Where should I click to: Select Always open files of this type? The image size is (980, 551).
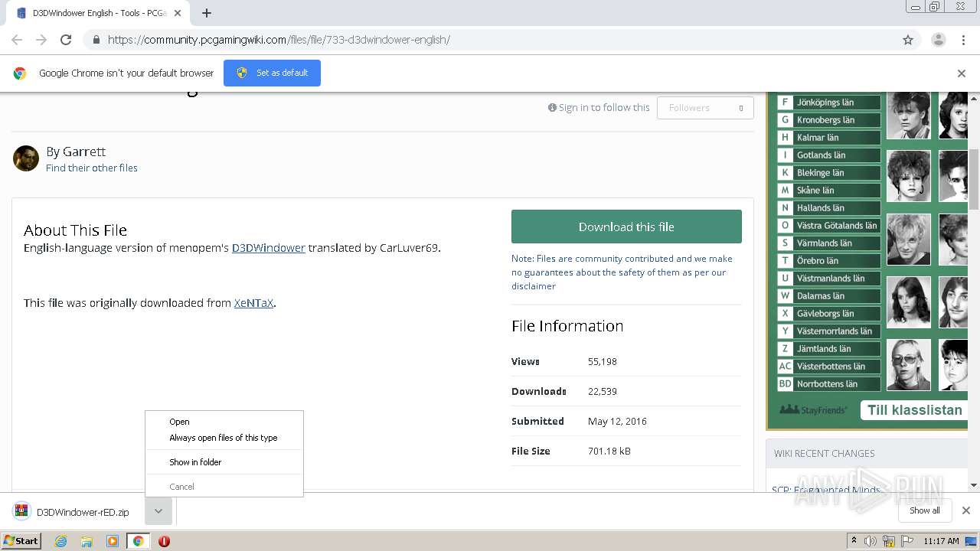[224, 438]
